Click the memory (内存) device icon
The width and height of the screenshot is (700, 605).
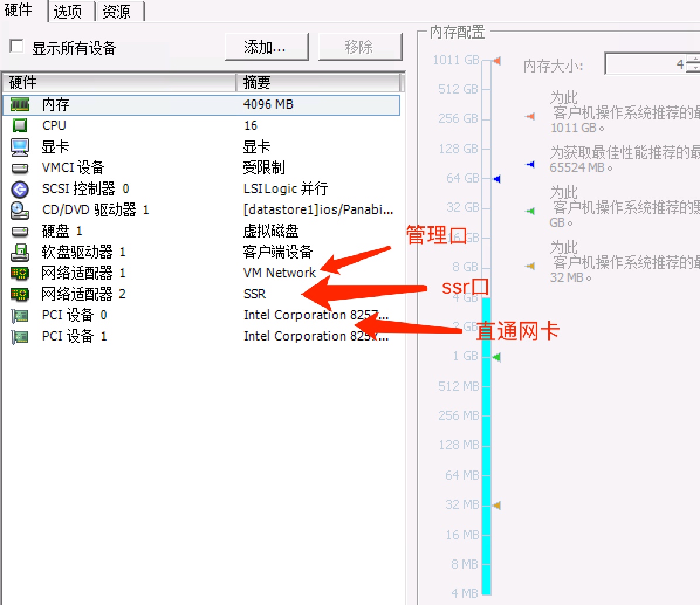coord(20,105)
